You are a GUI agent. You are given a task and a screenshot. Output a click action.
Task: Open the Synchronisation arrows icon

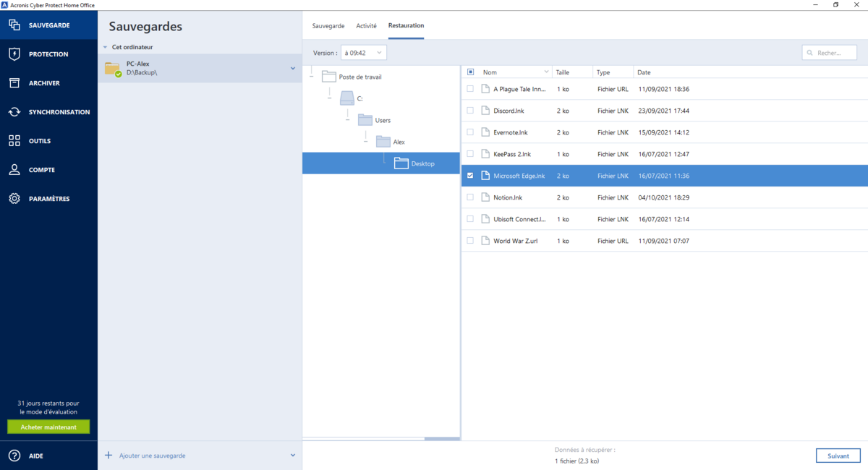(14, 112)
